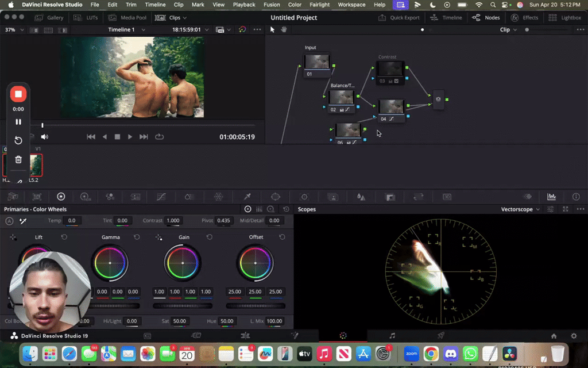Open the Magic Mask palette icon
This screenshot has height=368, width=588.
coord(332,197)
